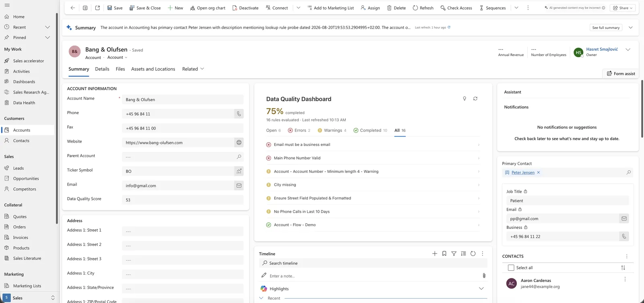644x303 pixels.
Task: Open command bar overflow ellipsis
Action: point(528,8)
